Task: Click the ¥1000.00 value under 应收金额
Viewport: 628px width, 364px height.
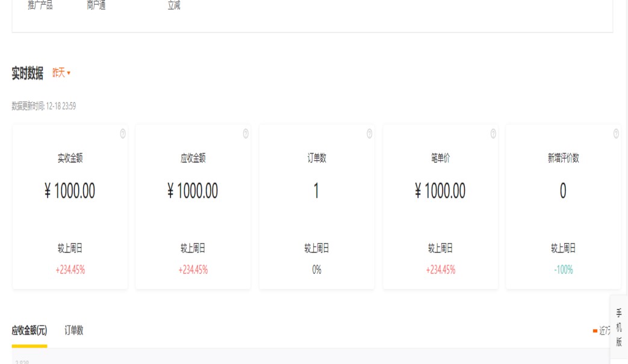Action: click(193, 191)
